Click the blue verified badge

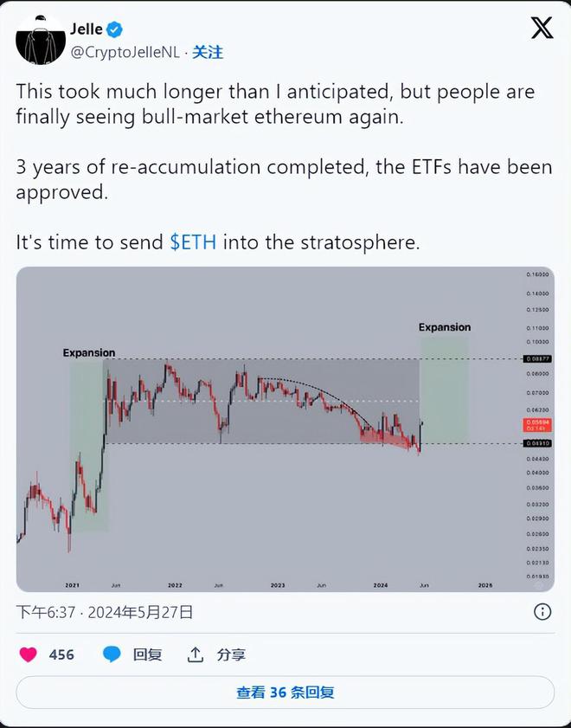click(115, 29)
